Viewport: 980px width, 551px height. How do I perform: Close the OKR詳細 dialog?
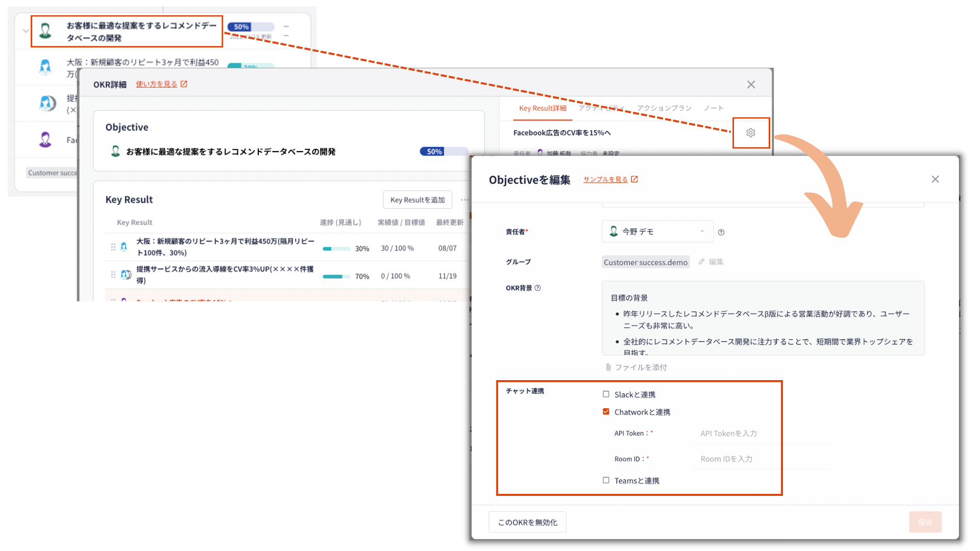point(751,85)
